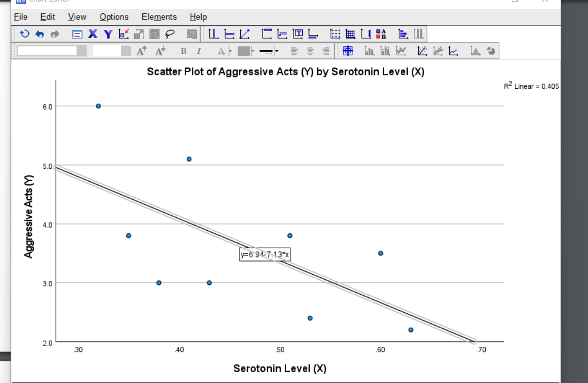Toggle italic text formatting
588x383 pixels.
(x=199, y=51)
